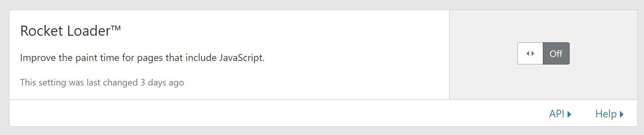Click the right-pointing arrow on the toggle handle
The height and width of the screenshot is (135, 644).
point(533,53)
